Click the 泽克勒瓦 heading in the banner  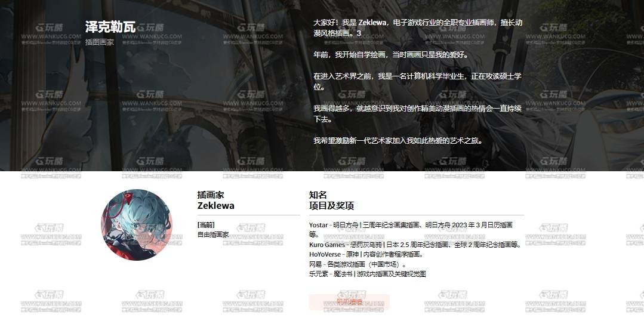tap(110, 27)
